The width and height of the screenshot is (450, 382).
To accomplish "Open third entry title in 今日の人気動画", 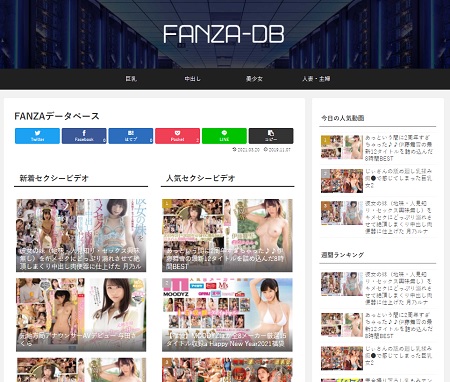I will click(x=399, y=217).
